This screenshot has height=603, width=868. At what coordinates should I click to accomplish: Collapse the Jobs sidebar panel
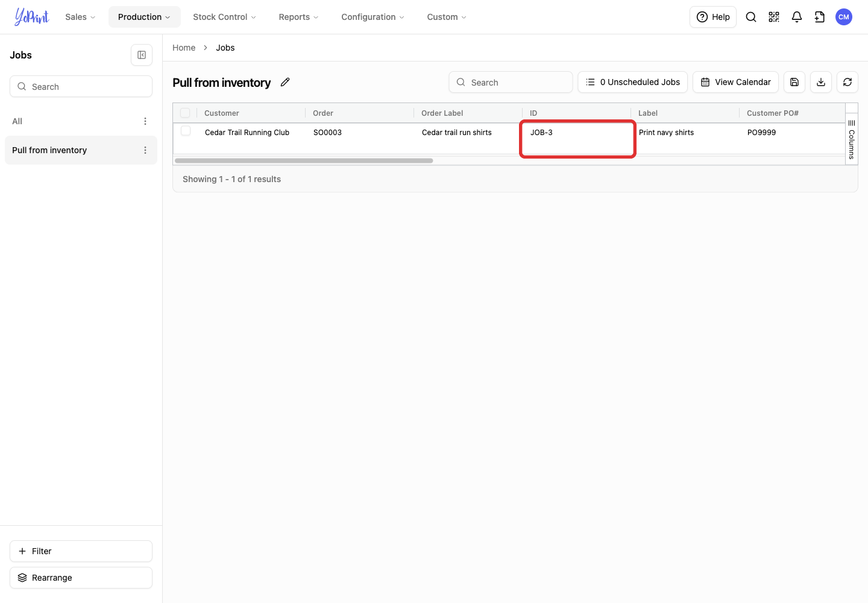[142, 55]
